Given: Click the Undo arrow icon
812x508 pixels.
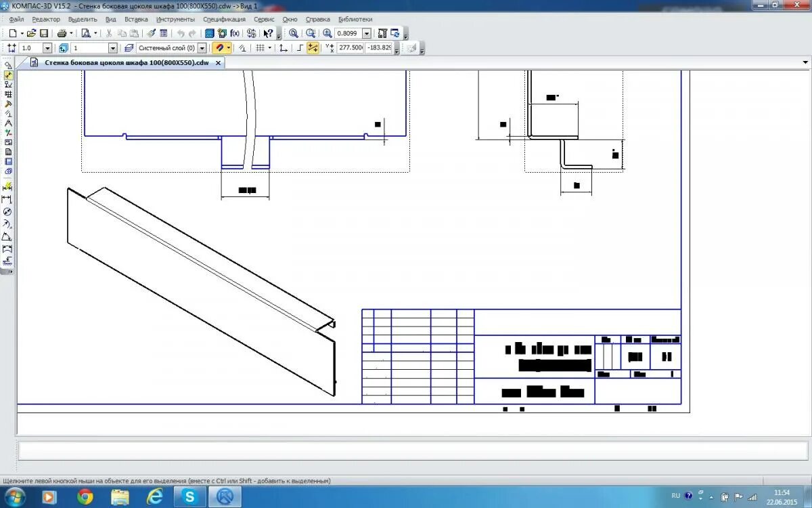Looking at the screenshot, I should pos(181,33).
